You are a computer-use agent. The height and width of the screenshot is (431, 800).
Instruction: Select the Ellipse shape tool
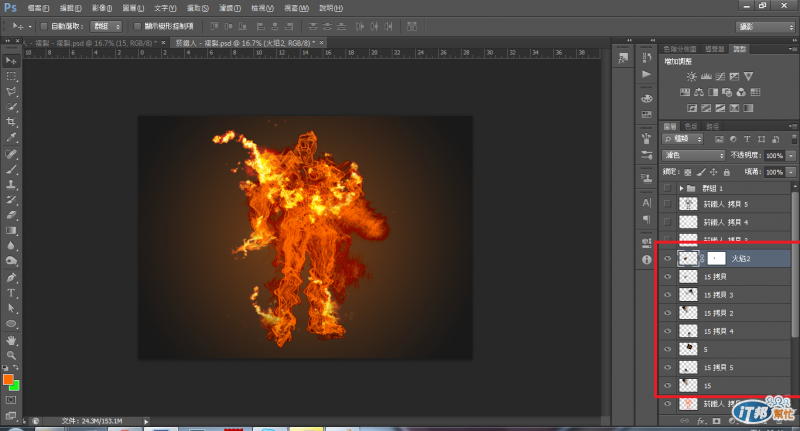11,324
